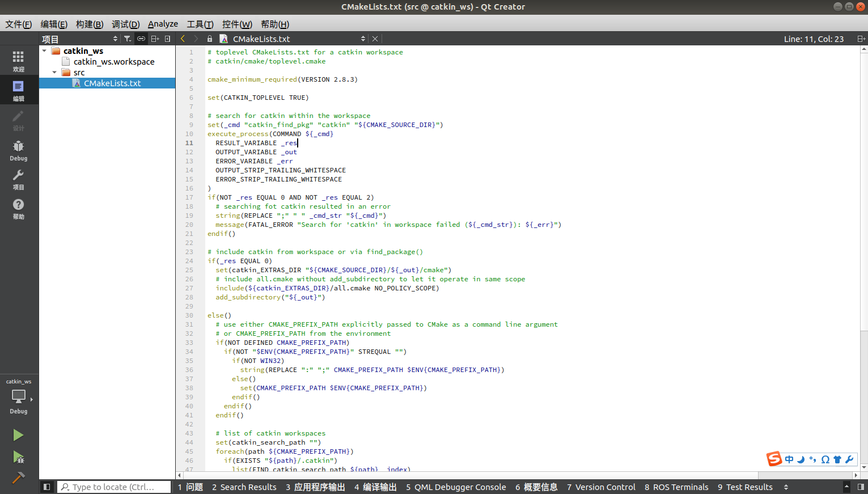Click the Sogou input method logo
This screenshot has width=868, height=494.
774,459
